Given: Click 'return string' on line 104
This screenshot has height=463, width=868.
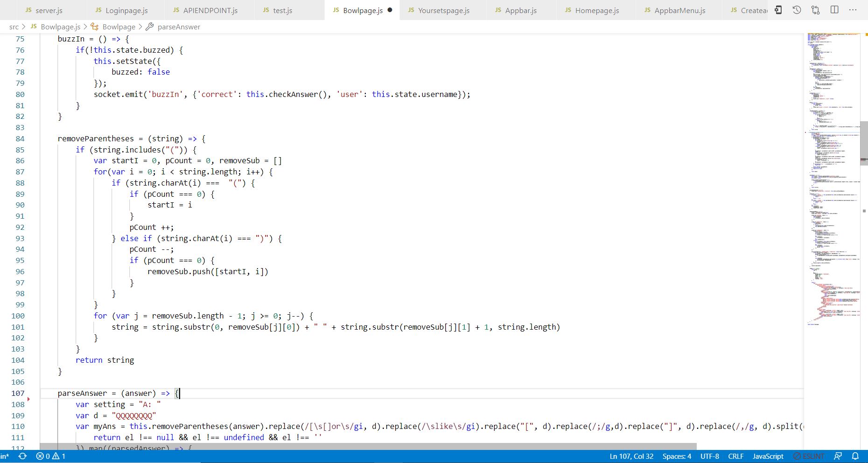Looking at the screenshot, I should click(x=105, y=360).
